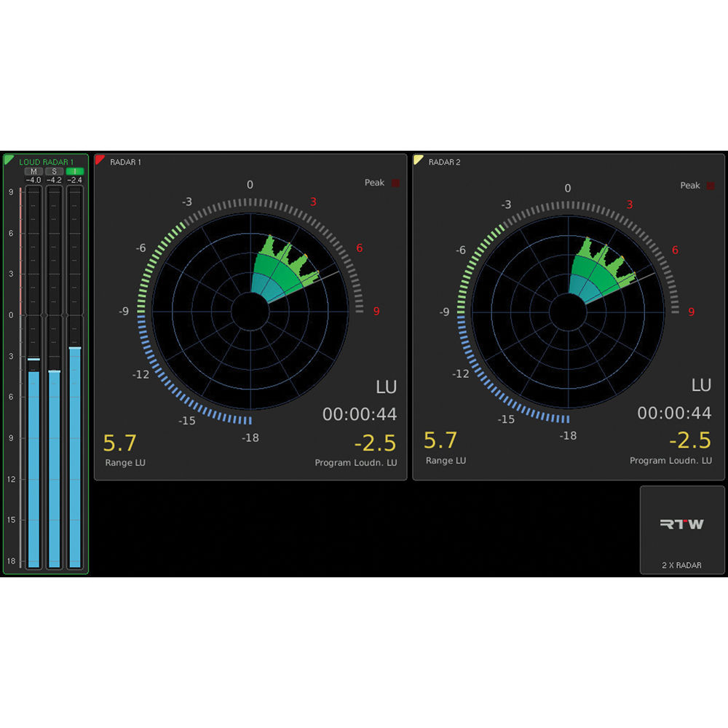The image size is (728, 728).
Task: Click the green corner marker of Loud Radar 1
Action: point(8,159)
